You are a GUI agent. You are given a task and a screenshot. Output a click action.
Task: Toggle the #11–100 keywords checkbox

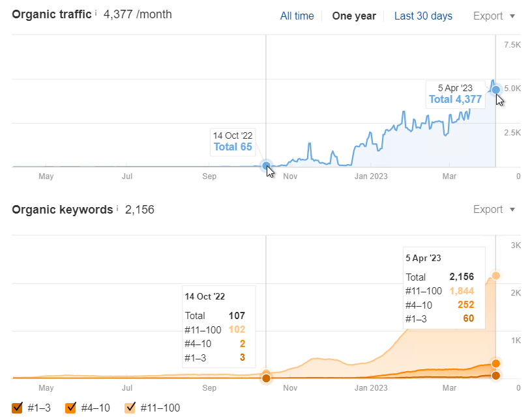pos(130,408)
